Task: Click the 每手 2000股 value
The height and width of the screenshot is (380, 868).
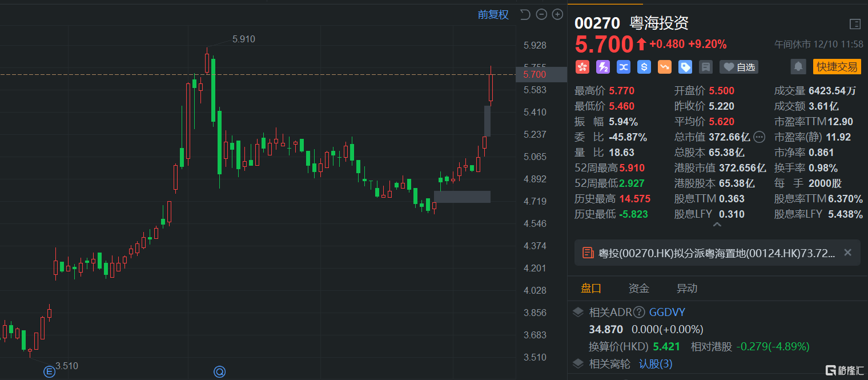Action: pos(825,183)
